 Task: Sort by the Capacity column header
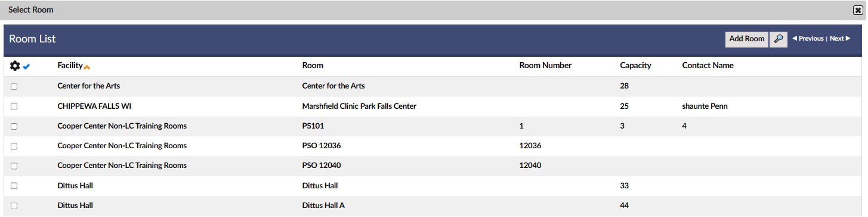pyautogui.click(x=635, y=66)
